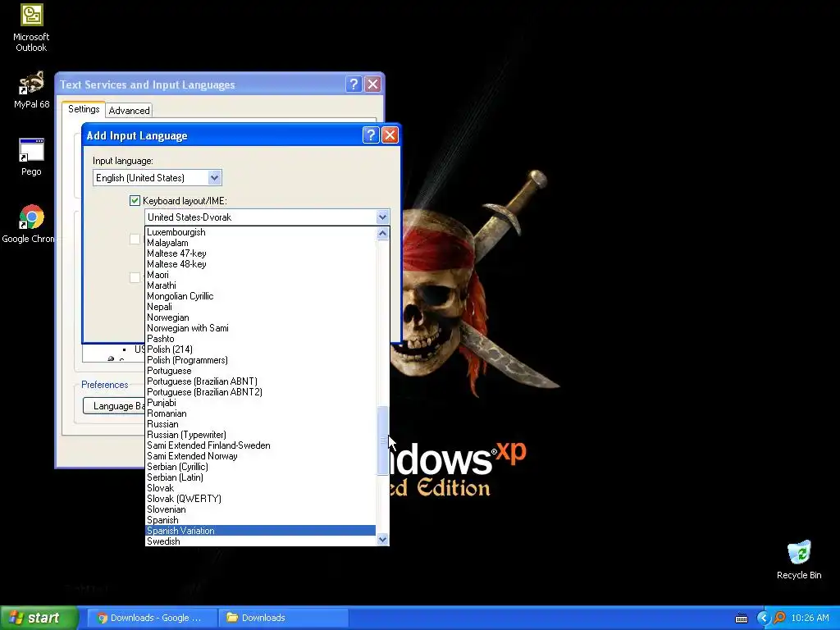The height and width of the screenshot is (630, 840).
Task: Click the search magnifier tray icon
Action: 779,619
